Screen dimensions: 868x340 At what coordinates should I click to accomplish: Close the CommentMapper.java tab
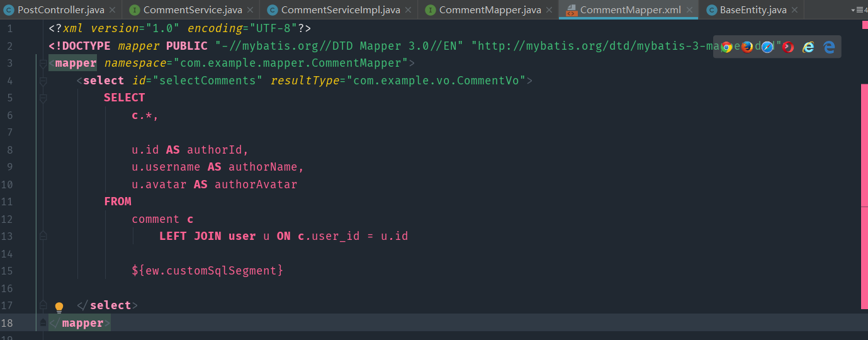(549, 10)
